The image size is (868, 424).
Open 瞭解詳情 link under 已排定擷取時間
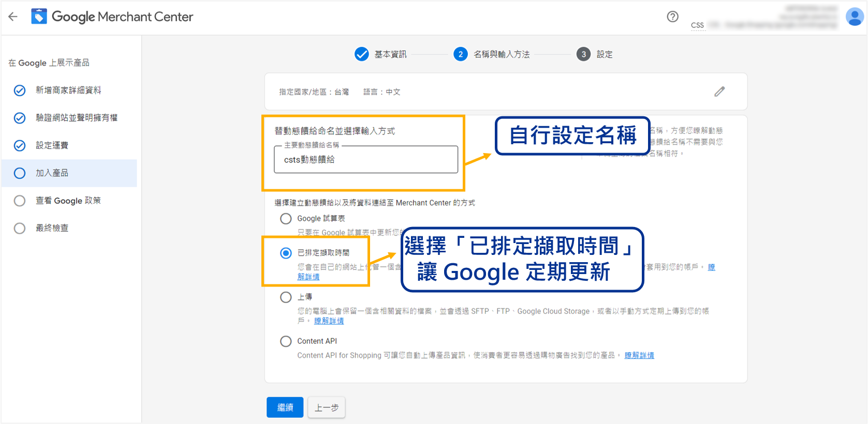click(308, 277)
